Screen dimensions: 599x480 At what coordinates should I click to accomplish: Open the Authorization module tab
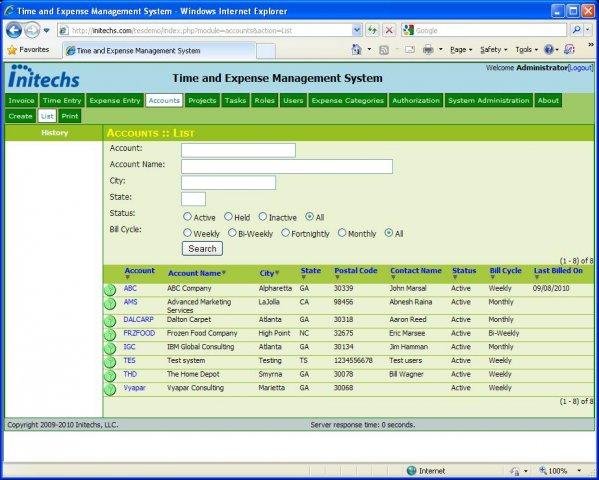pos(416,101)
